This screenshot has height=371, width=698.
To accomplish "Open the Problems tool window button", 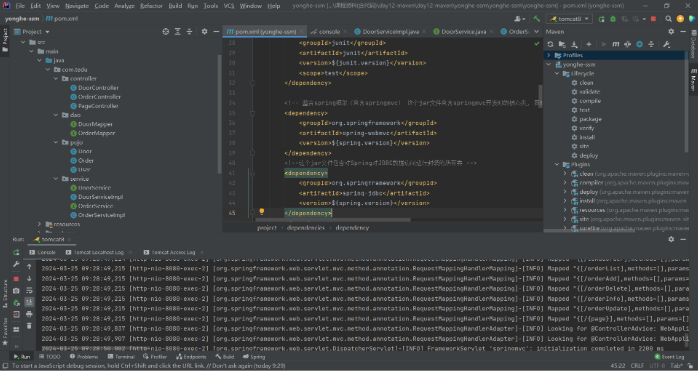I will coord(84,357).
